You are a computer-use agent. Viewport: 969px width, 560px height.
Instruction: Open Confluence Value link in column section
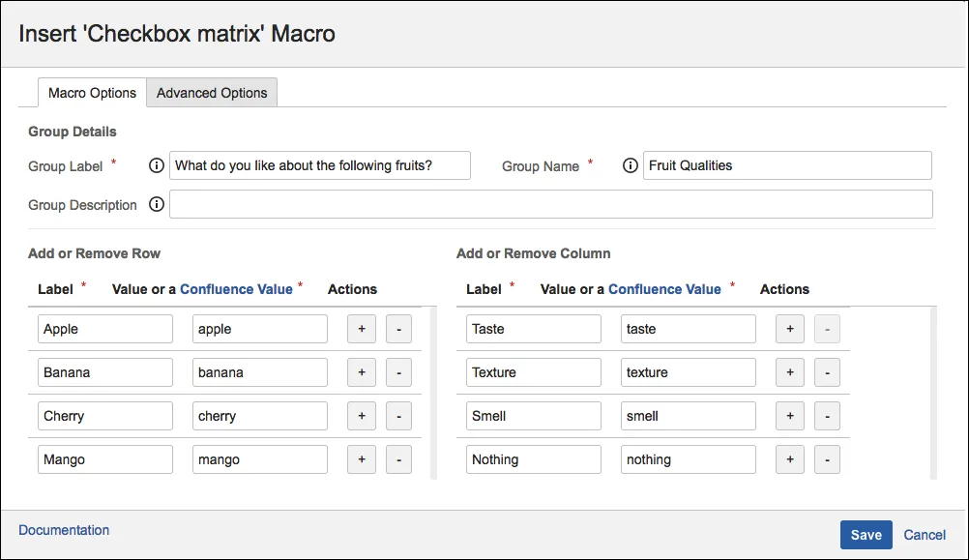(664, 289)
